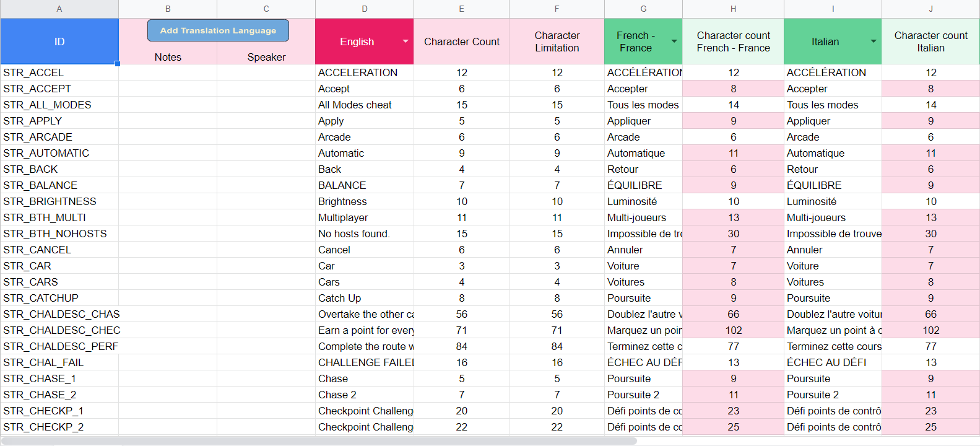980x446 pixels.
Task: Select column A header
Action: (x=59, y=9)
